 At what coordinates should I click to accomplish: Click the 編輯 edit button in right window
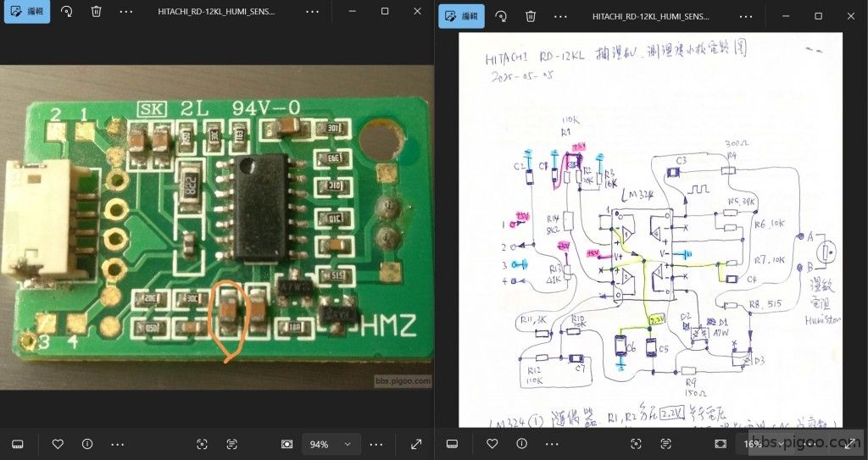coord(461,17)
